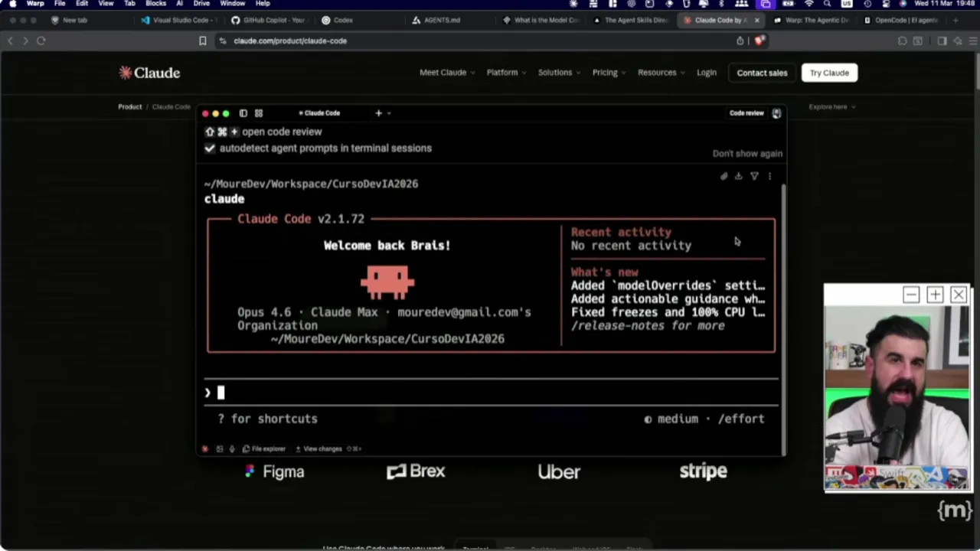Click the bookmark icon in address bar

click(x=203, y=41)
